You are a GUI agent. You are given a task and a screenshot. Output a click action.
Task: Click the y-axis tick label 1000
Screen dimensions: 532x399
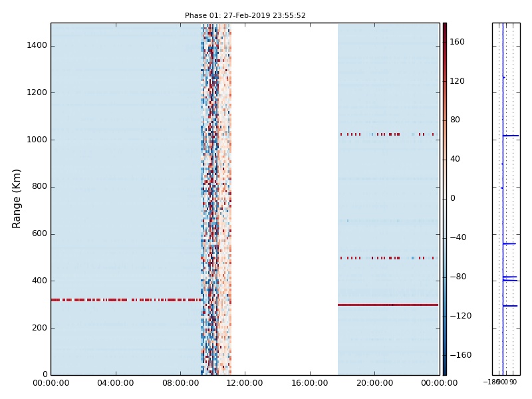[37, 140]
